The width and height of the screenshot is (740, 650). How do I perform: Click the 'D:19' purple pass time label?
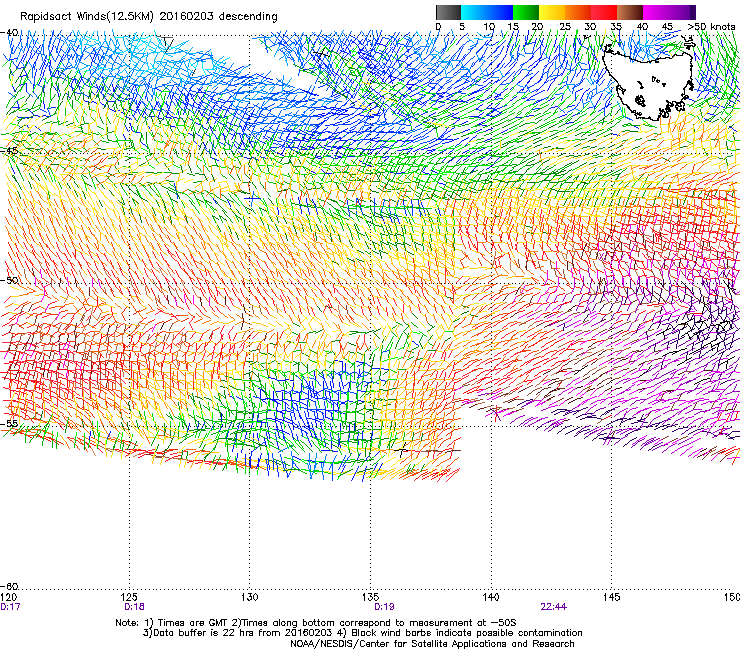tap(384, 607)
